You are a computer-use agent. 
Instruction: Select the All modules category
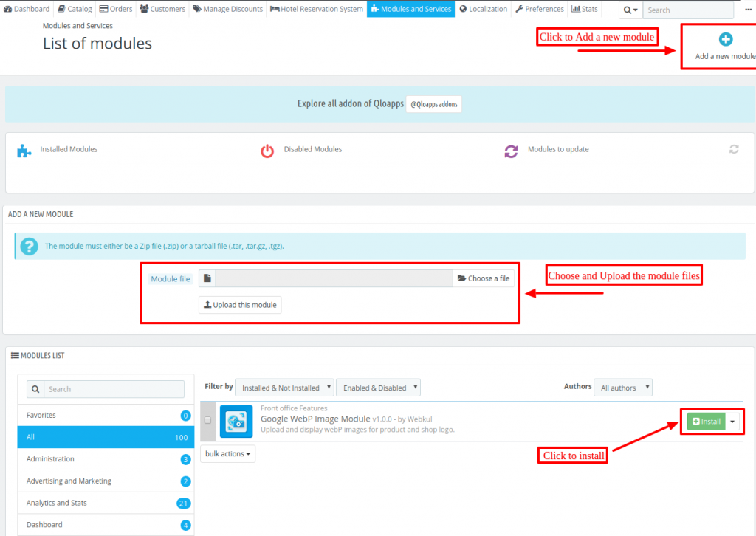(x=106, y=437)
